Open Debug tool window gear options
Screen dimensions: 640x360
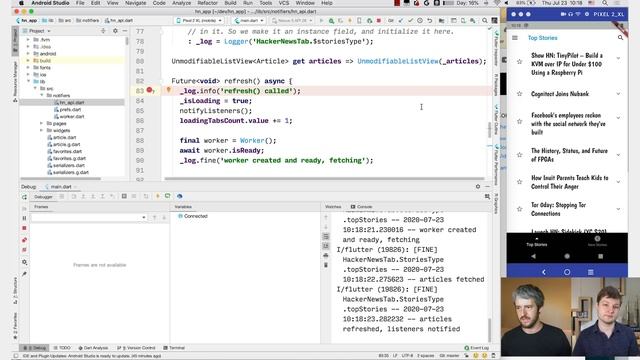click(x=478, y=187)
